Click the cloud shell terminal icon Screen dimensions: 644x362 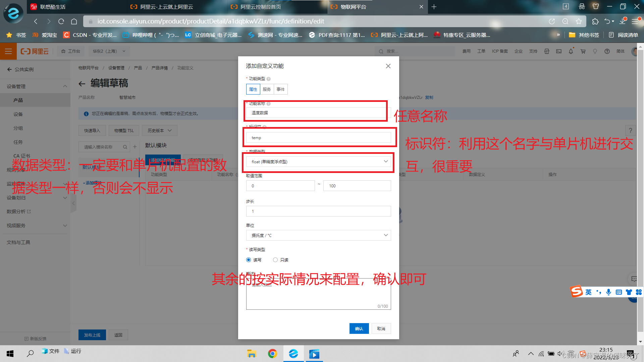(559, 51)
